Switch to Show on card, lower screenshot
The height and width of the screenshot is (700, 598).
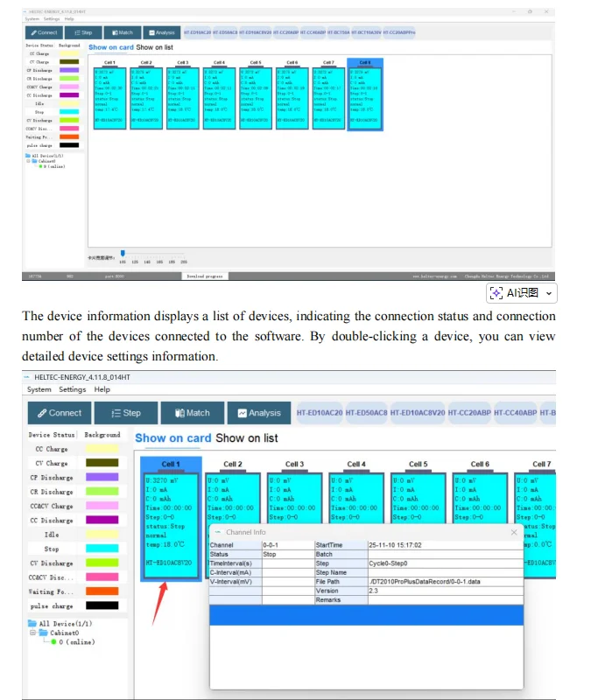tap(172, 438)
